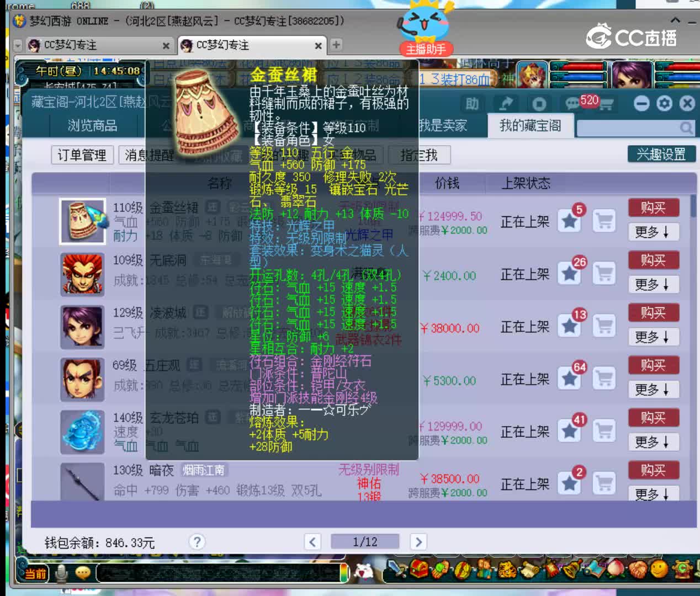Open 消息提醒 sub-tab
The width and height of the screenshot is (700, 596).
[x=149, y=155]
